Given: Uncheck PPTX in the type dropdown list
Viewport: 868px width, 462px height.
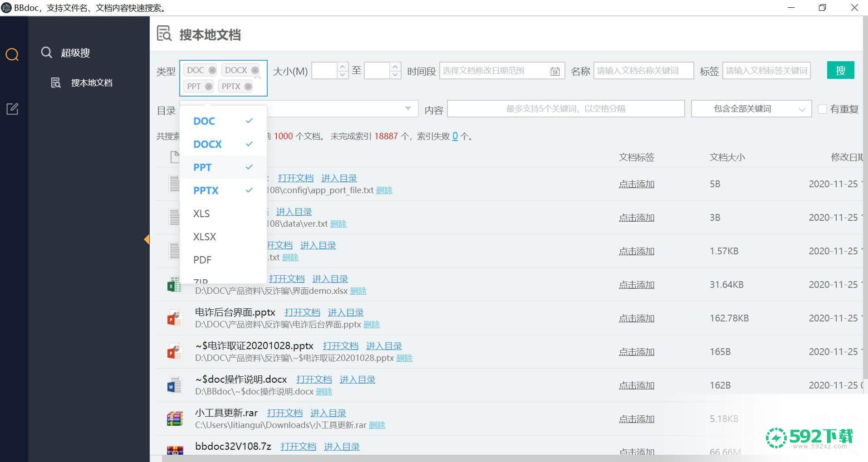Looking at the screenshot, I should tap(223, 190).
